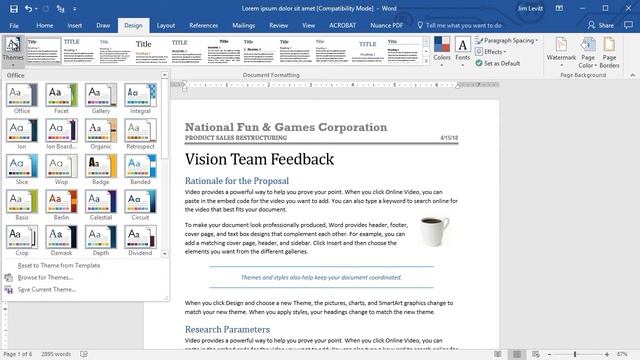
Task: Pick the Celestial theme
Action: 101,205
